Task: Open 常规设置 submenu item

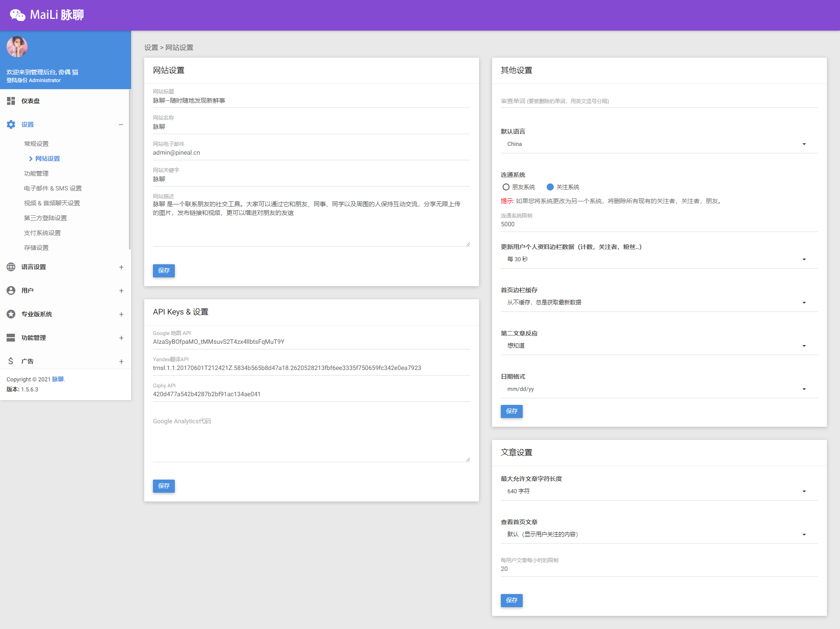Action: tap(36, 144)
